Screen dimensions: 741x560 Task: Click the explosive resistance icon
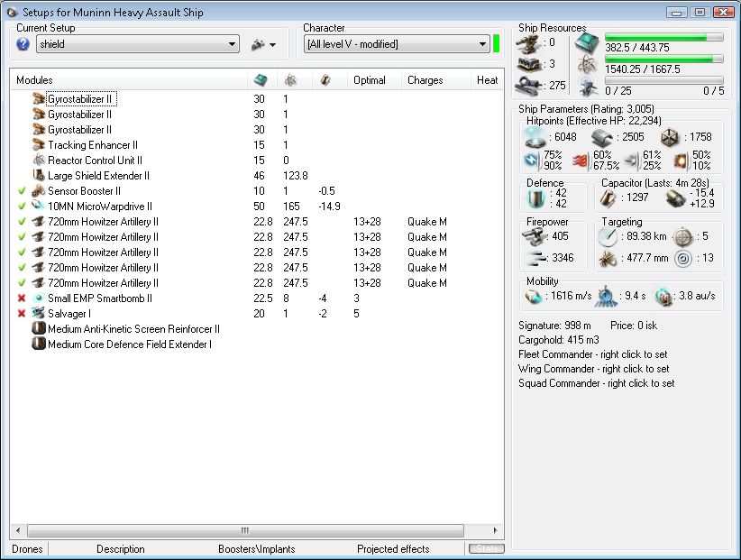coord(682,161)
